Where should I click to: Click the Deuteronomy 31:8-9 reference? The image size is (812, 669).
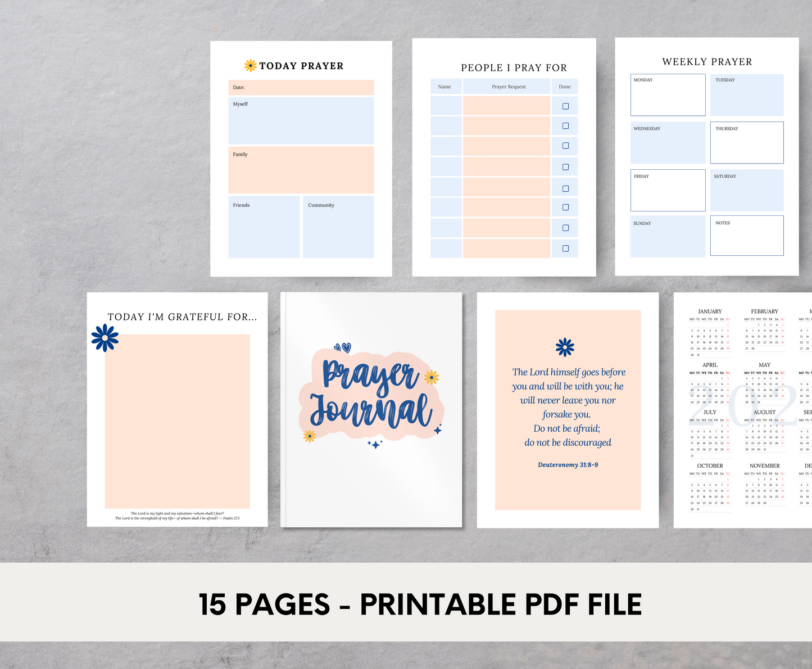tap(568, 465)
